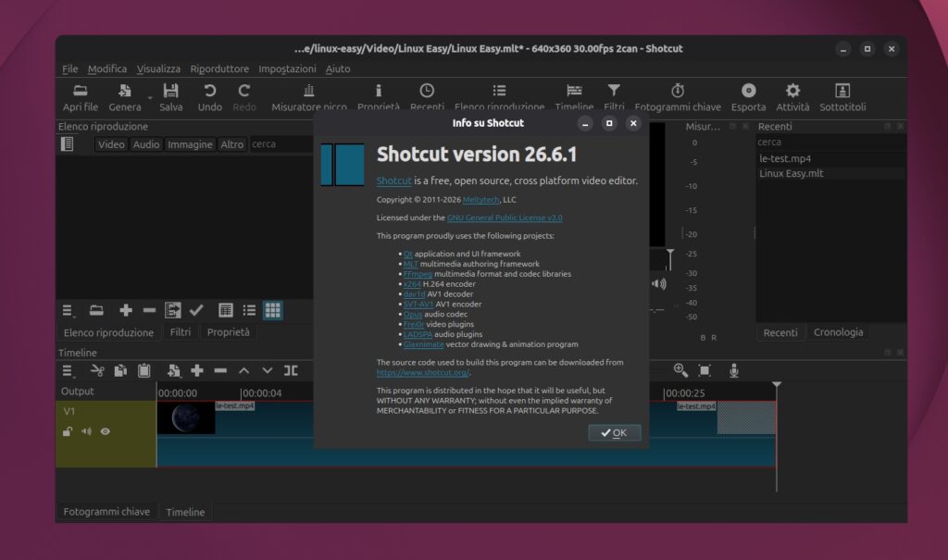Open the Misuratore picco panel
Viewport: 948px width, 560px height.
pyautogui.click(x=309, y=97)
